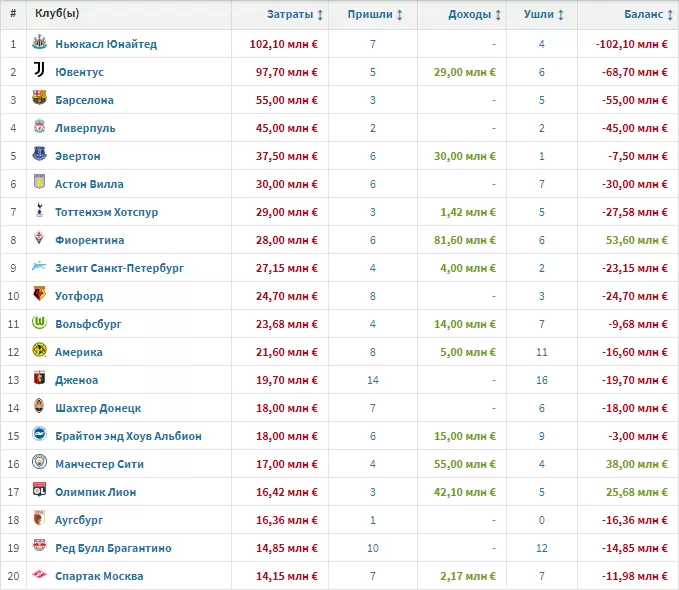Open the Ньюкасл Юнайтед club link
679x590 pixels.
pos(106,44)
